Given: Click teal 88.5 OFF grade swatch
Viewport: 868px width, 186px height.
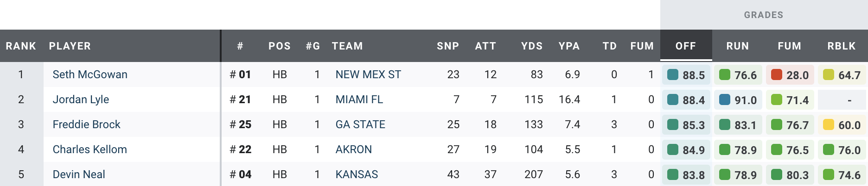Looking at the screenshot, I should 673,74.
